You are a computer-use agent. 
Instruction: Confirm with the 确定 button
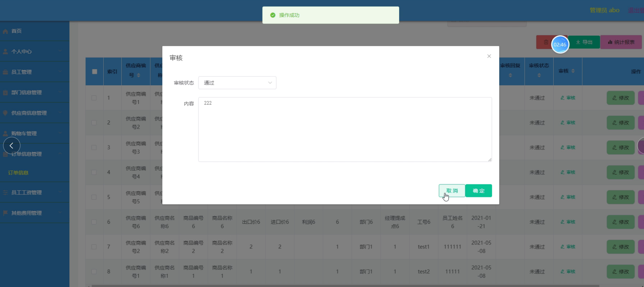[x=478, y=191]
